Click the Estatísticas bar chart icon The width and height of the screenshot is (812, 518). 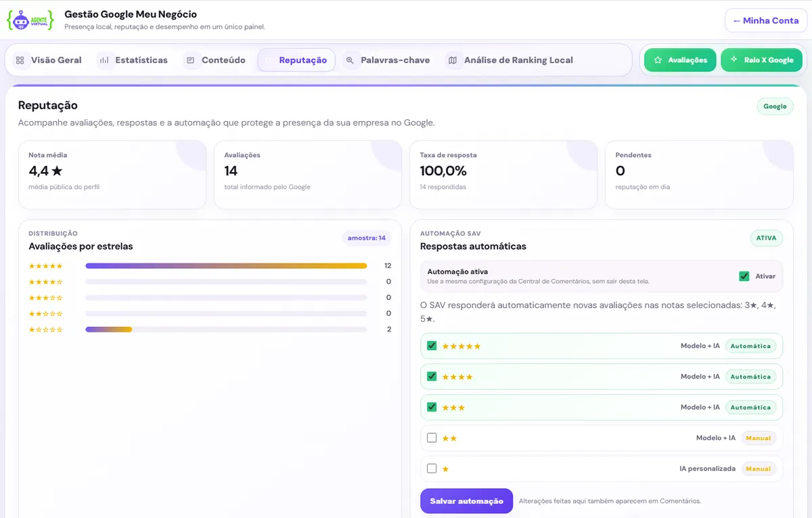[104, 60]
